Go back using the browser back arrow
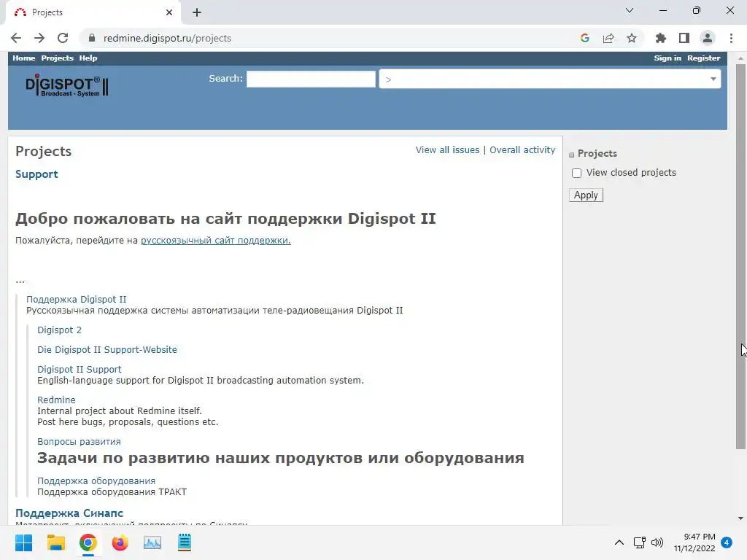The image size is (747, 560). click(16, 38)
